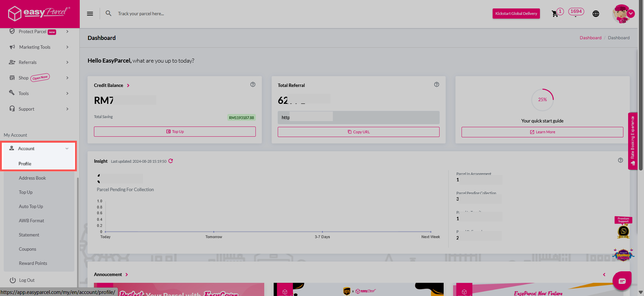Open the UPS x EasyParcel announcement banner
Image resolution: width=644 pixels, height=296 pixels.
tap(358, 290)
